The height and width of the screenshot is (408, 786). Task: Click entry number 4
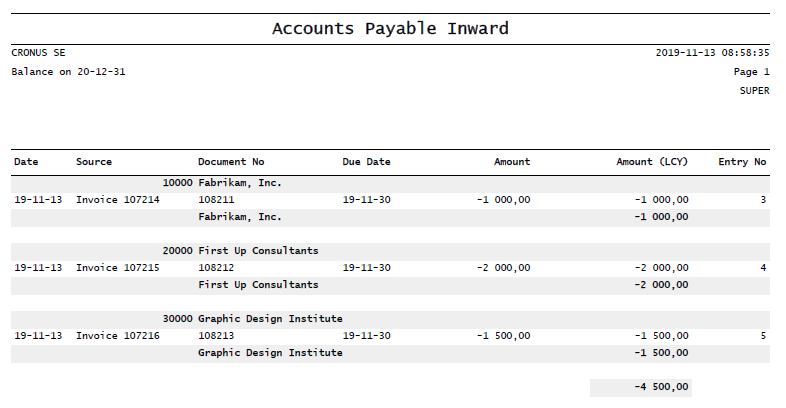click(x=763, y=268)
